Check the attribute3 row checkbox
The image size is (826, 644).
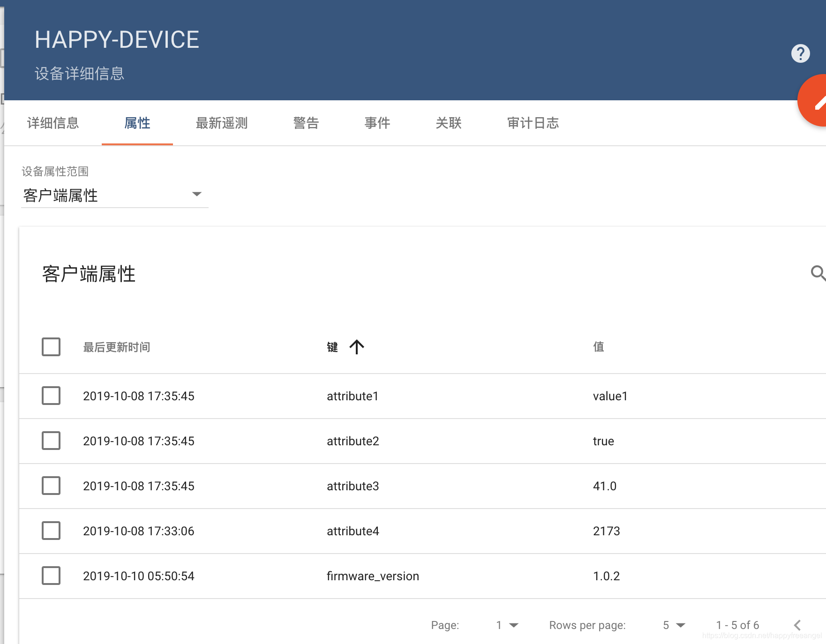51,486
